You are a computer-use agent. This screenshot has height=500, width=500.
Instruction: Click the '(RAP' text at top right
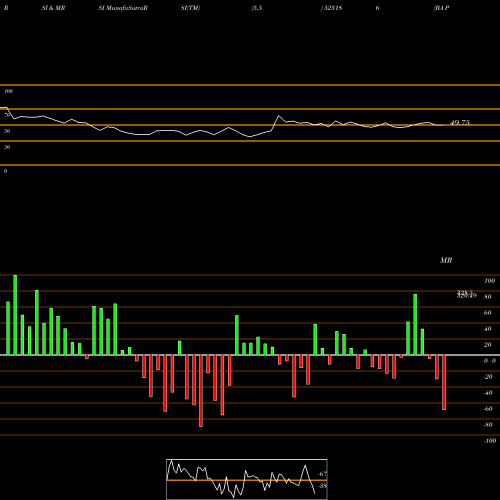pyautogui.click(x=441, y=8)
